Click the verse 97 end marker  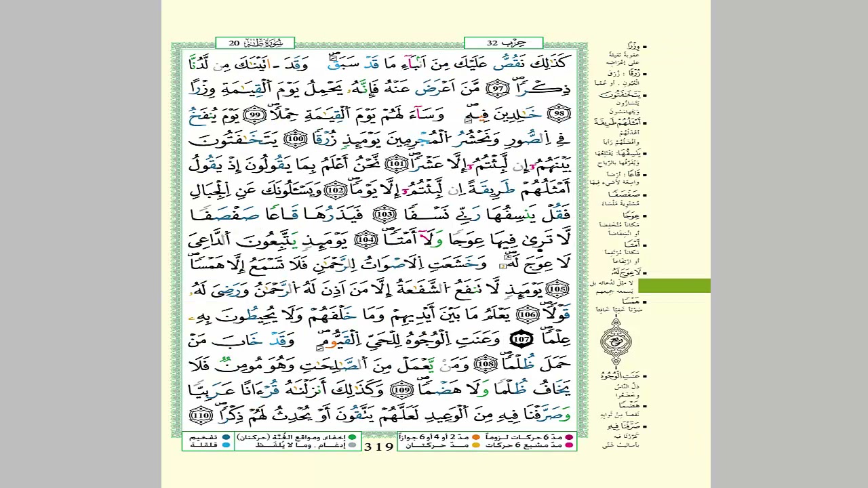[499, 89]
